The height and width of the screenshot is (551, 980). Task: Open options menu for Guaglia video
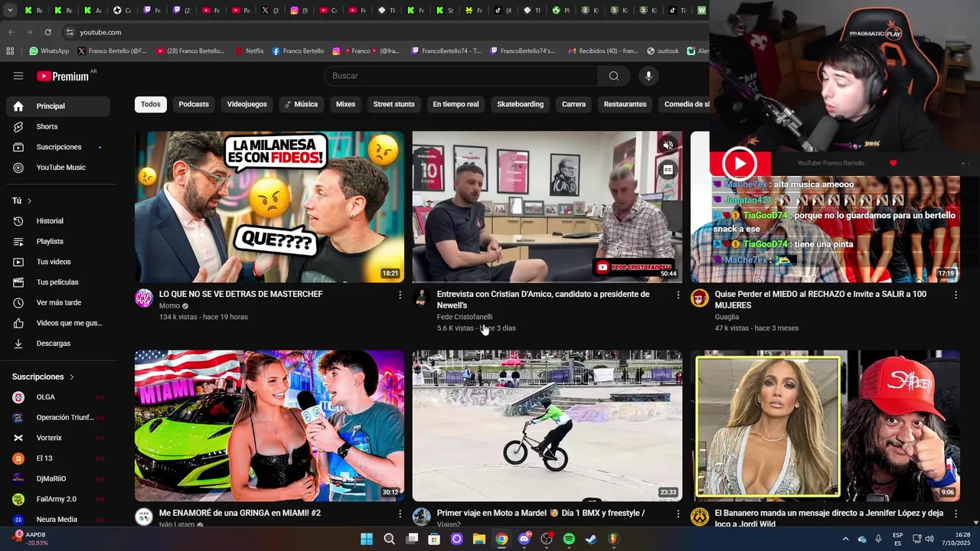click(x=955, y=295)
